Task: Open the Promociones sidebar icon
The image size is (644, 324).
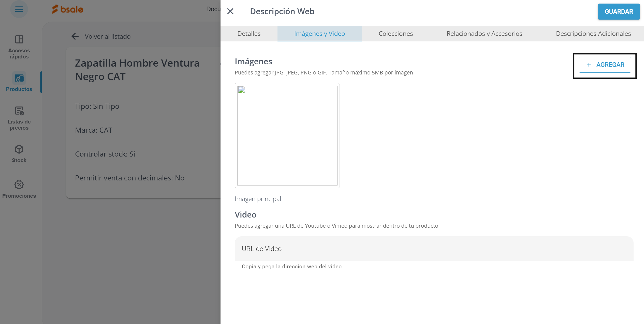Action: 19,185
